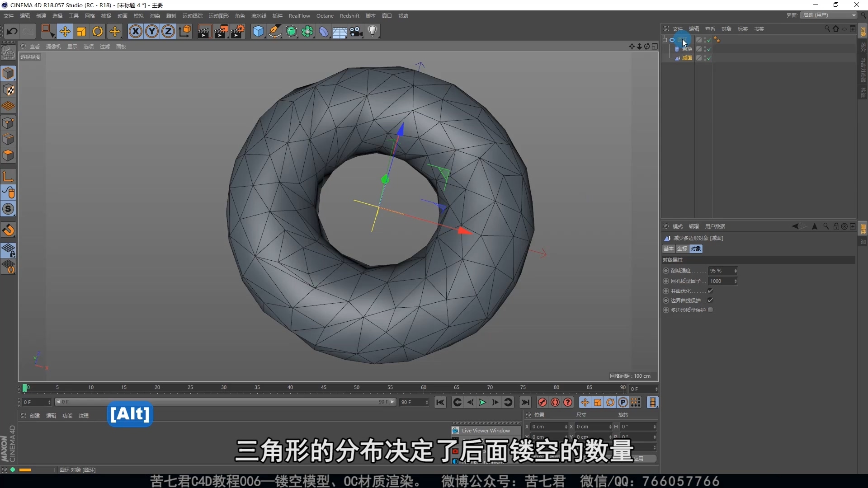The image size is (868, 488).
Task: Open the Octane menu
Action: tap(325, 16)
